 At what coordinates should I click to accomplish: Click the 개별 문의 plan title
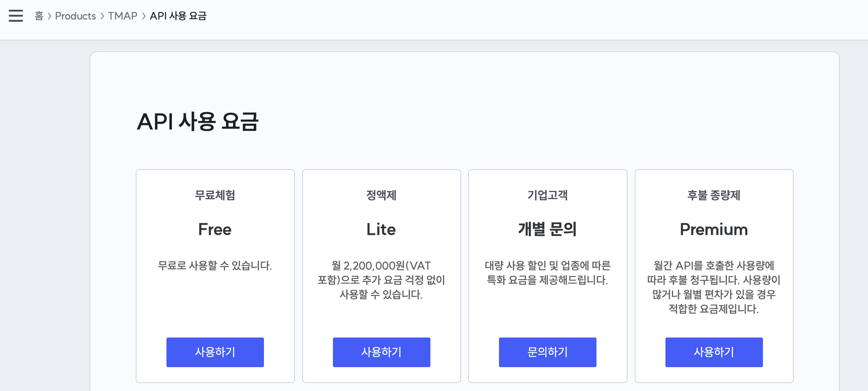click(547, 229)
